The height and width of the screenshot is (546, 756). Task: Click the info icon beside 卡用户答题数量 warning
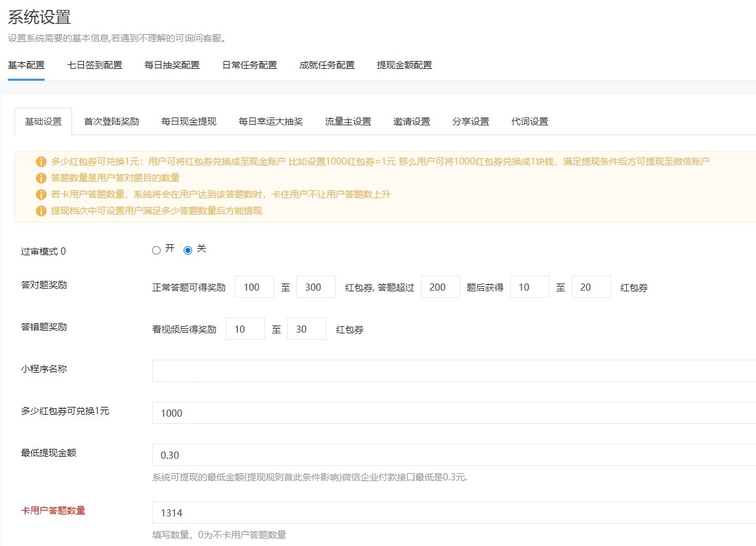(x=39, y=194)
